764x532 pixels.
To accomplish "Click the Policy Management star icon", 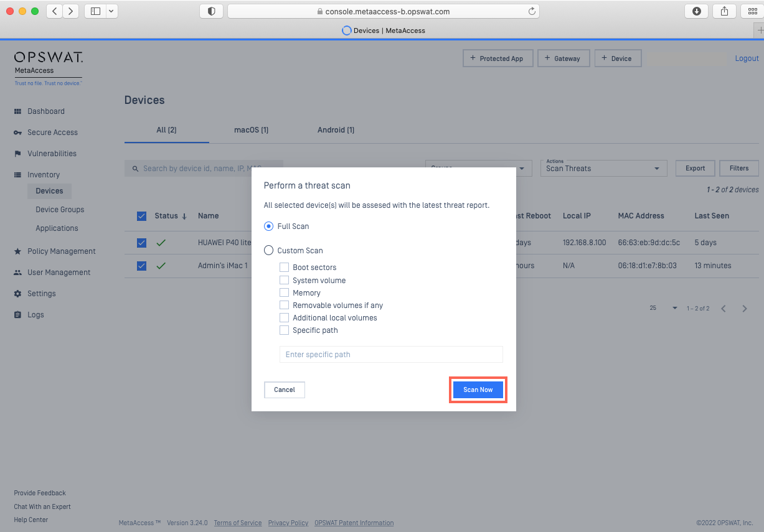I will click(x=17, y=251).
